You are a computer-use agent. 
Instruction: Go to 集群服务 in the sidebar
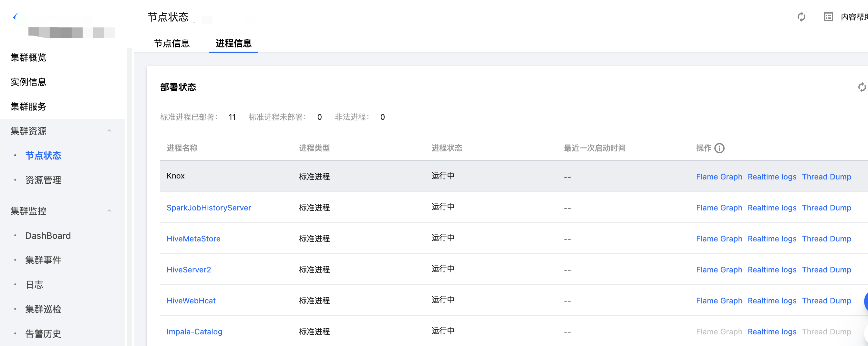pyautogui.click(x=28, y=107)
